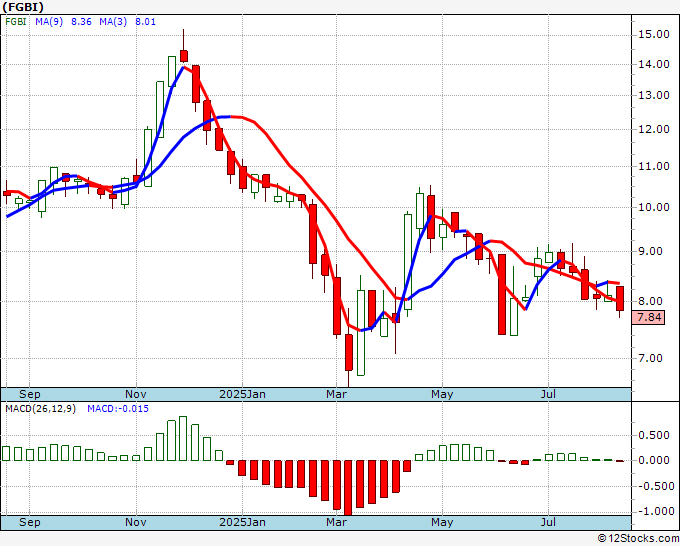Screen dimensions: 680x546
Task: Click the MA(9) indicator label
Action: 49,22
